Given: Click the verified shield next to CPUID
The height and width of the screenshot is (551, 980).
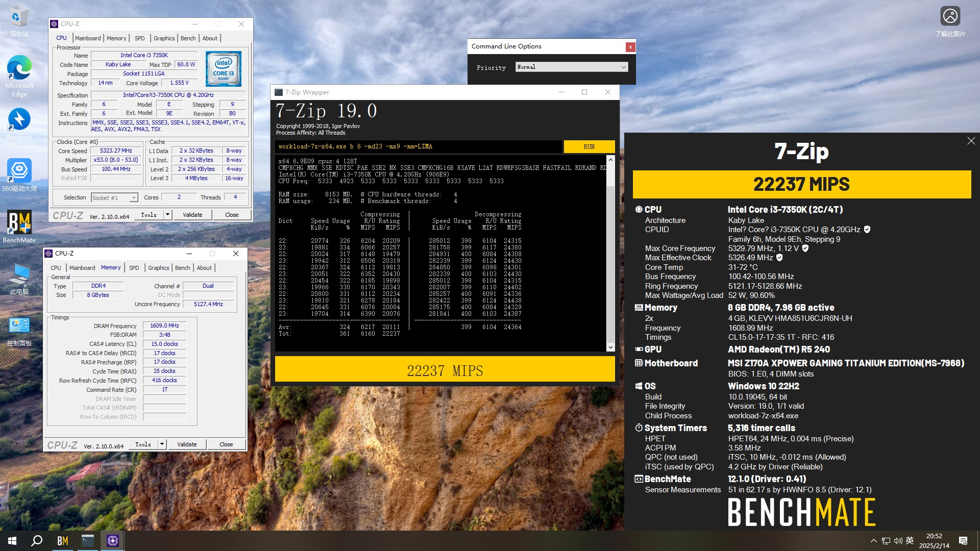Looking at the screenshot, I should [x=867, y=230].
